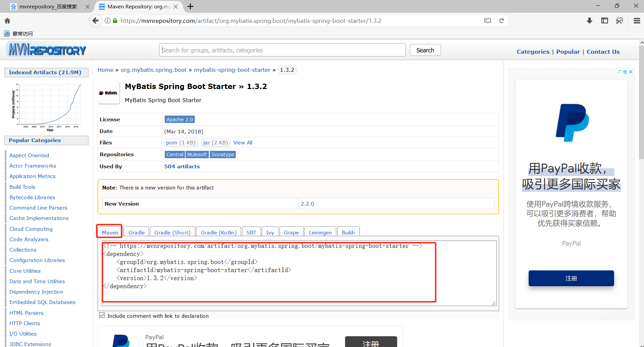Toggle reader view icon in address bar
The image size is (644, 347).
pyautogui.click(x=488, y=20)
